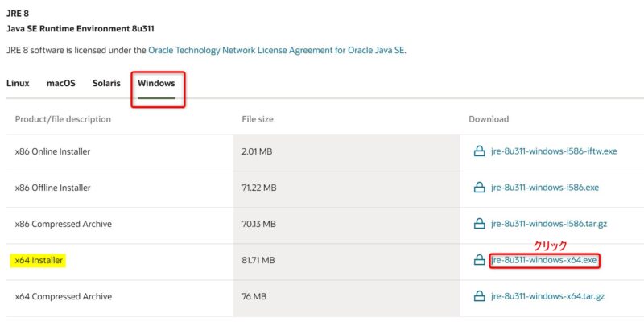
Task: Select the Windows tab
Action: click(x=156, y=83)
